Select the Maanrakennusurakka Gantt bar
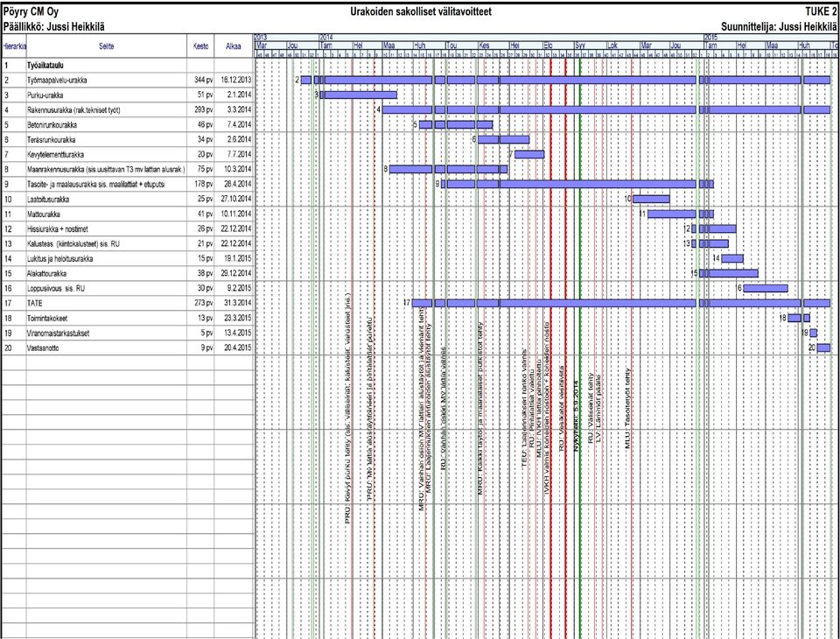840x639 pixels. click(x=448, y=170)
